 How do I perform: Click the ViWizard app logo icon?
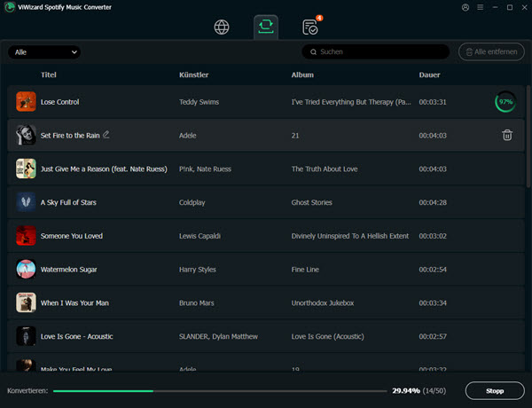coord(10,7)
